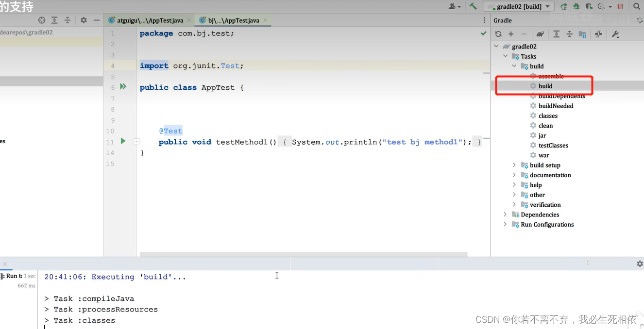Viewport: 644px width, 329px height.
Task: Expand the help folder
Action: click(x=514, y=185)
